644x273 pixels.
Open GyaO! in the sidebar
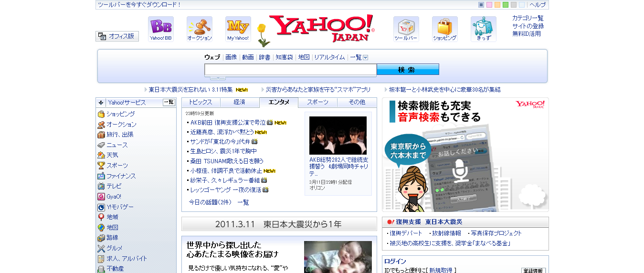coord(114,197)
